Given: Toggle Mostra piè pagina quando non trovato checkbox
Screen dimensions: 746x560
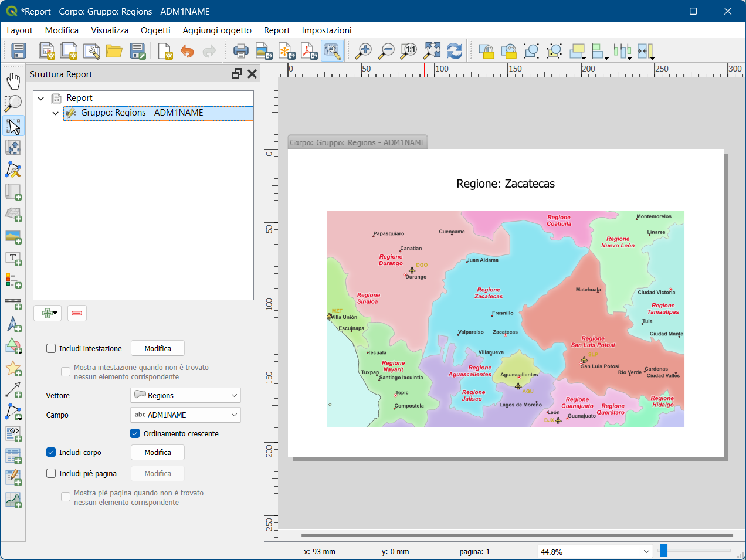Looking at the screenshot, I should click(66, 497).
